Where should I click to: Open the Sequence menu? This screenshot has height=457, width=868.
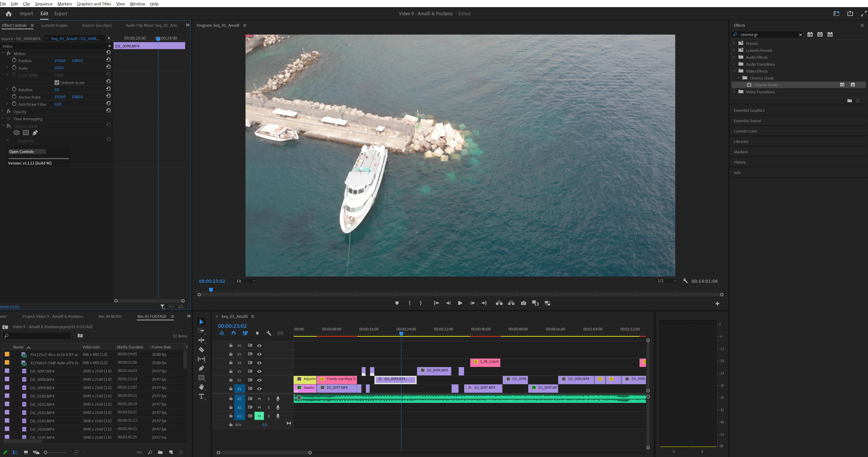tap(44, 4)
